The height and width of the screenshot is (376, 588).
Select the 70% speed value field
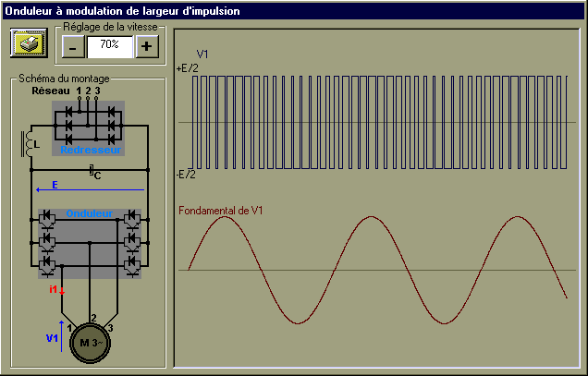coord(110,47)
